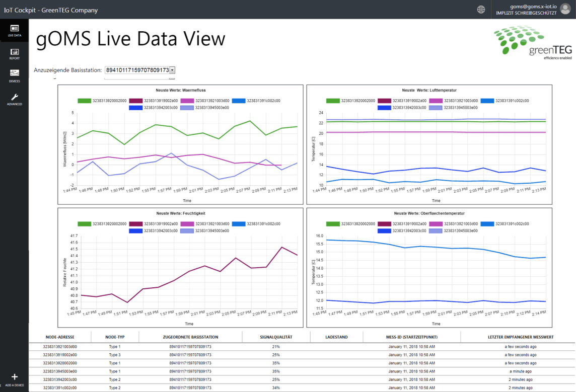Toggle dark purple 3238313919002a00 in Waermefluss legend
This screenshot has width=576, height=392.
[154, 101]
